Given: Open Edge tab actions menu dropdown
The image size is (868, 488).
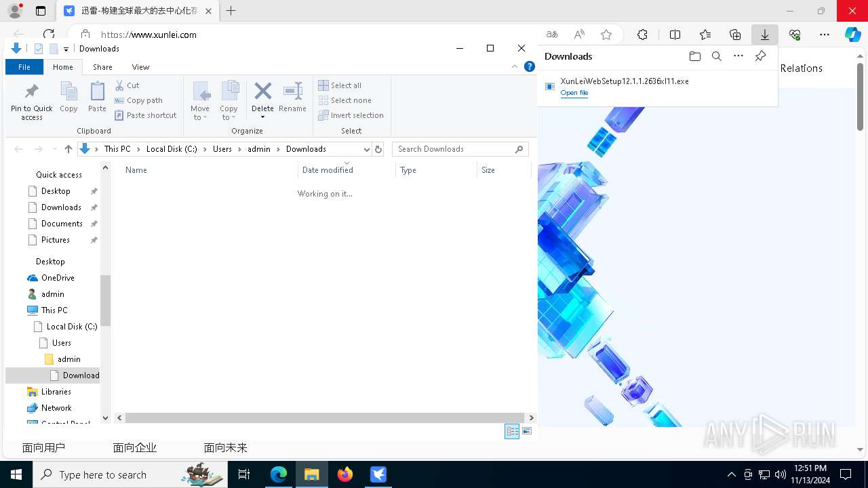Looking at the screenshot, I should click(x=40, y=11).
